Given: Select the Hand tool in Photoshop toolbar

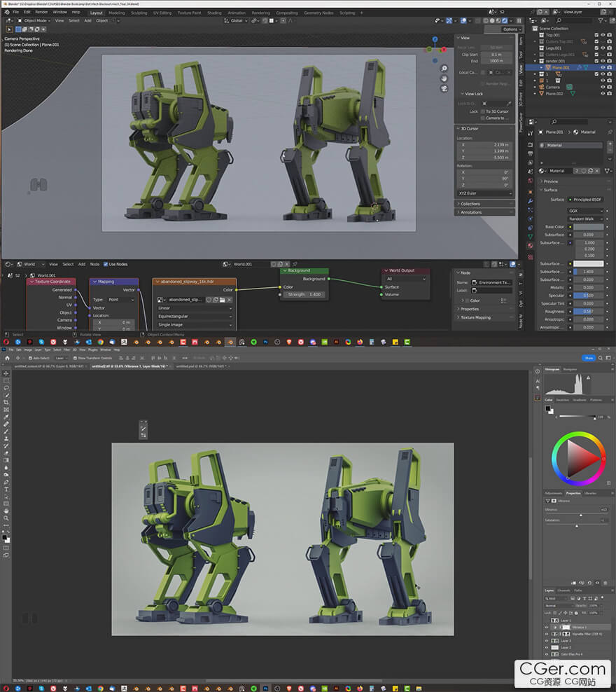Looking at the screenshot, I should click(x=6, y=511).
